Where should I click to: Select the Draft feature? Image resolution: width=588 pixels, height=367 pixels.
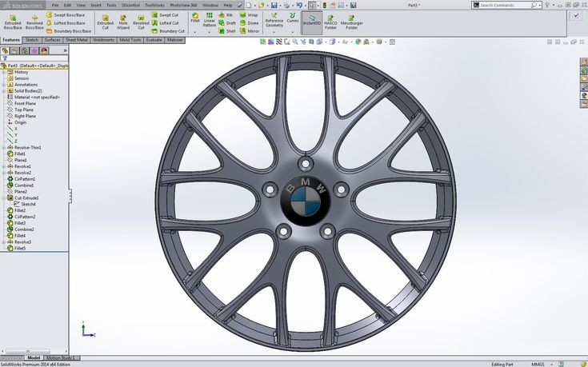click(x=227, y=23)
